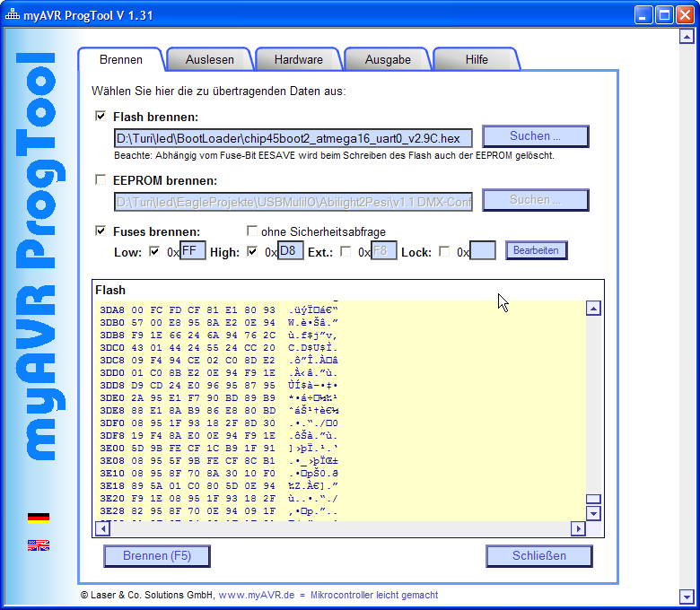The width and height of the screenshot is (700, 610).
Task: Maximize the myAVR ProgTool window
Action: 664,15
